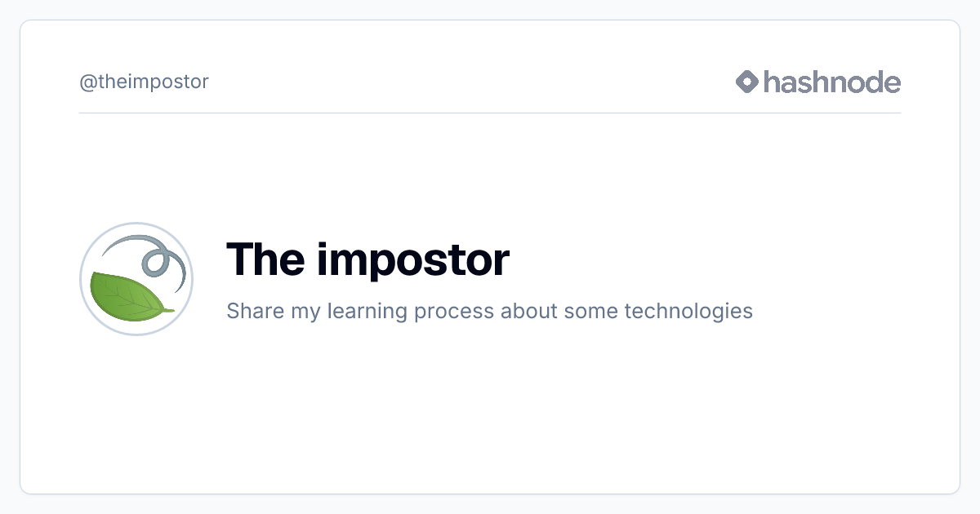
Task: Click the letter "h" starting the hashnode wordmark
Action: click(772, 82)
